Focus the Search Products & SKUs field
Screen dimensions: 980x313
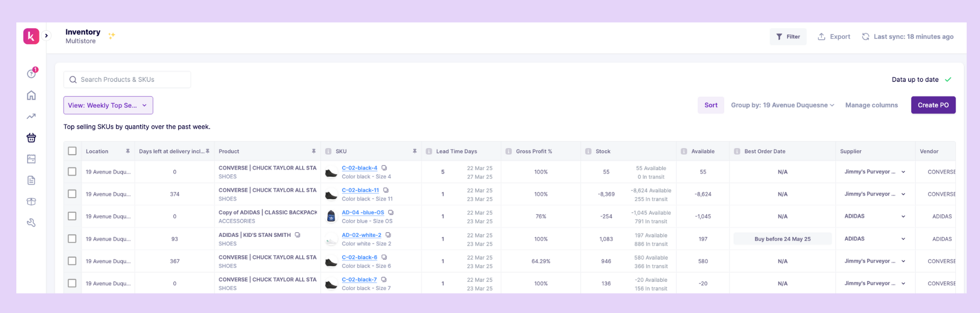click(x=127, y=80)
